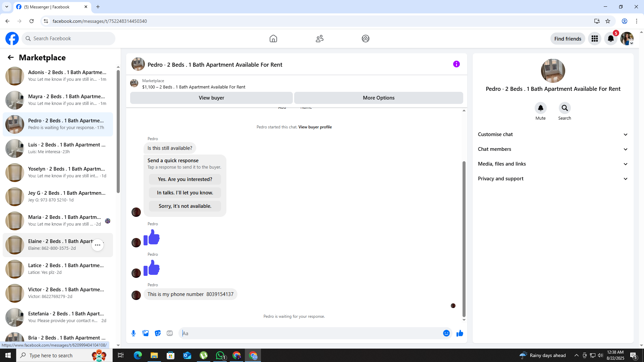Open the Elaine conversation options menu

(98, 245)
